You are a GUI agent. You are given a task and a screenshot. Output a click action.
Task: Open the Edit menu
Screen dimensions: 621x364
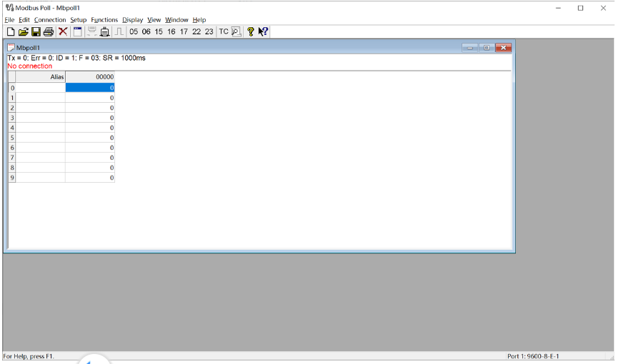pos(24,20)
